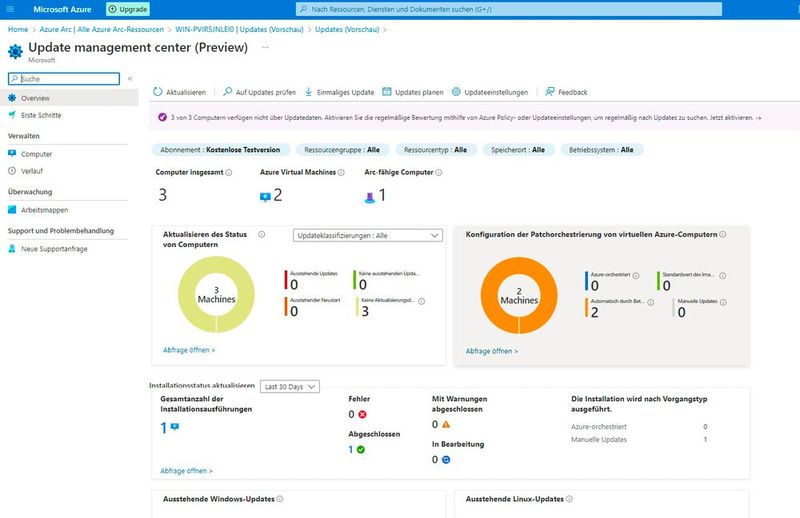Show info for Manuelle Updates
The image size is (800, 518).
click(x=723, y=302)
